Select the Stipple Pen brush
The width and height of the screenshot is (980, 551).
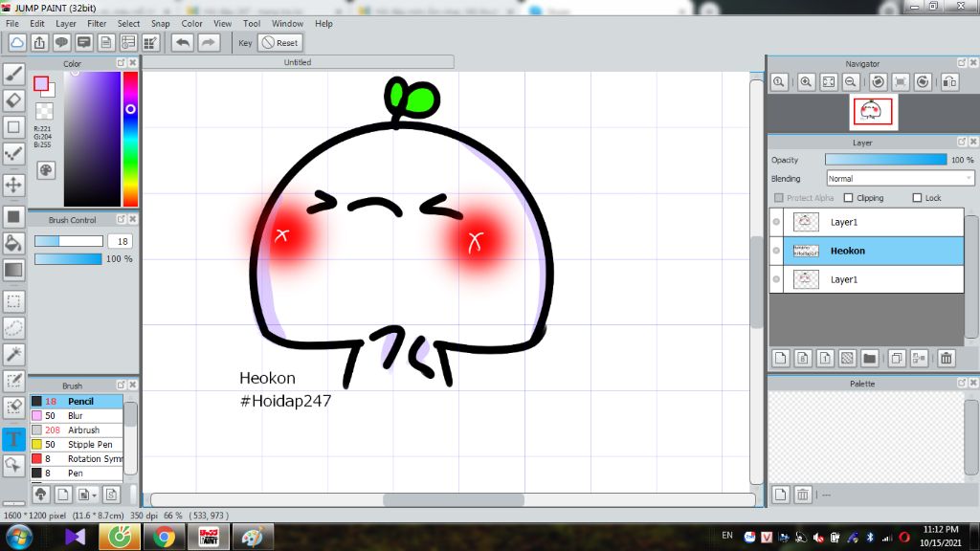pos(77,444)
